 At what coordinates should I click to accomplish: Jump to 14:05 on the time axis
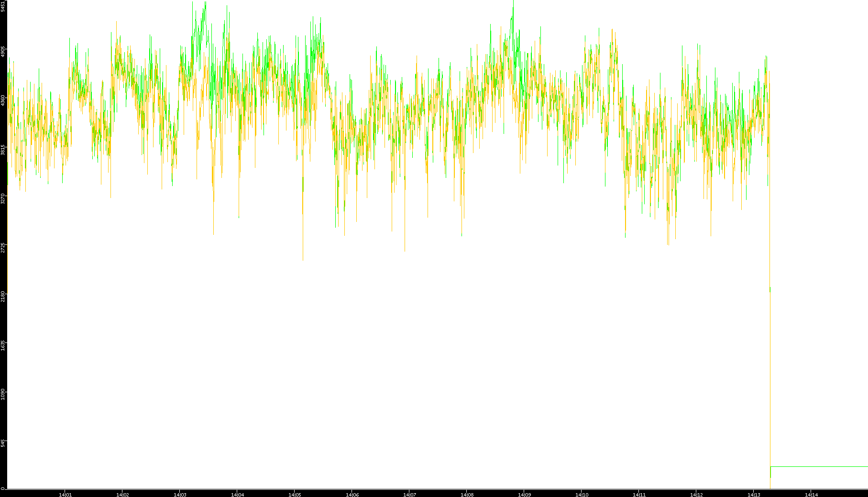pyautogui.click(x=295, y=495)
